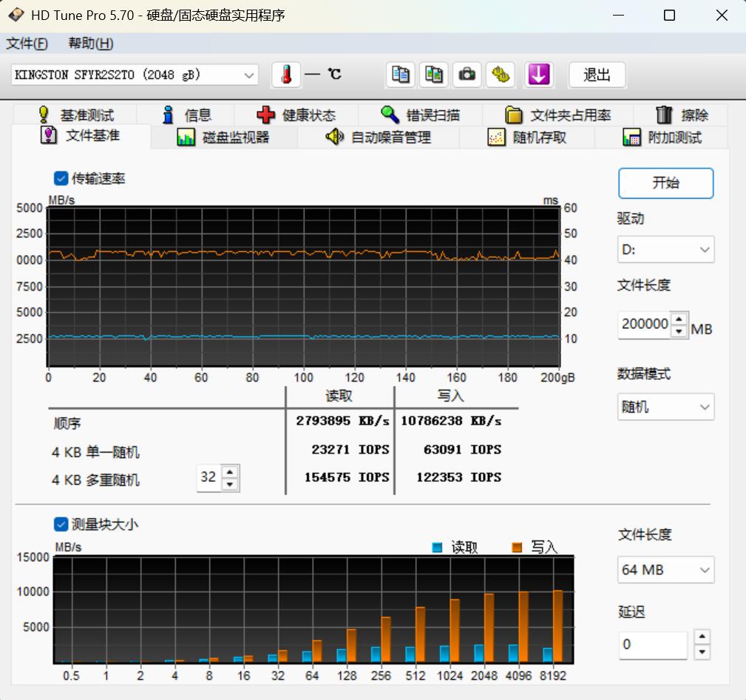Open the 64 MB file length dropdown

pyautogui.click(x=665, y=569)
